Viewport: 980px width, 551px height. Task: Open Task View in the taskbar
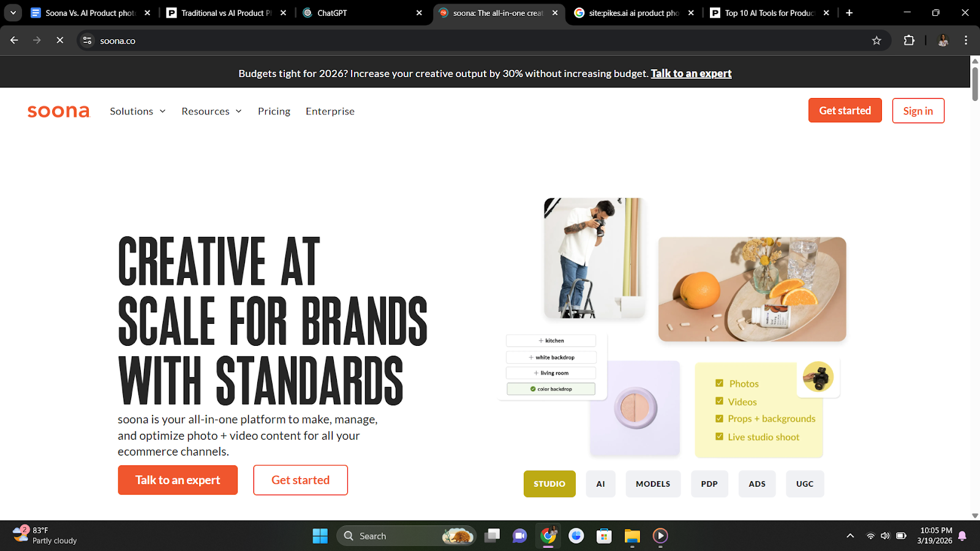[x=492, y=536]
